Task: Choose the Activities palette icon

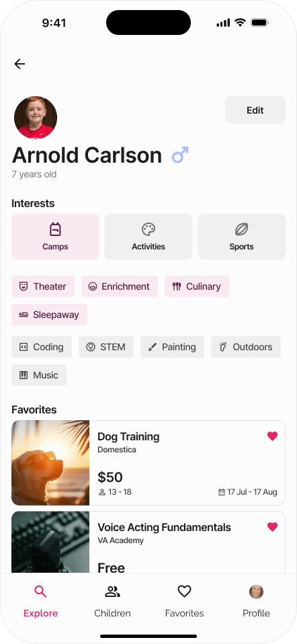Action: [148, 229]
